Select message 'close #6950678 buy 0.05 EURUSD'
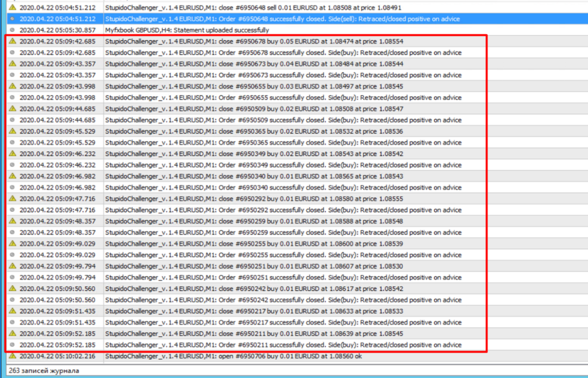This screenshot has height=378, width=588. [x=254, y=41]
